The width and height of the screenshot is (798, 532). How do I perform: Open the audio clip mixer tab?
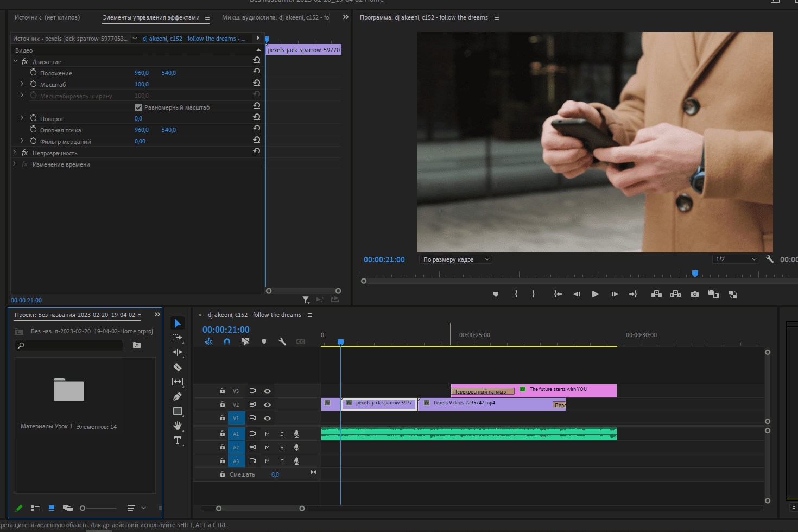(x=275, y=17)
